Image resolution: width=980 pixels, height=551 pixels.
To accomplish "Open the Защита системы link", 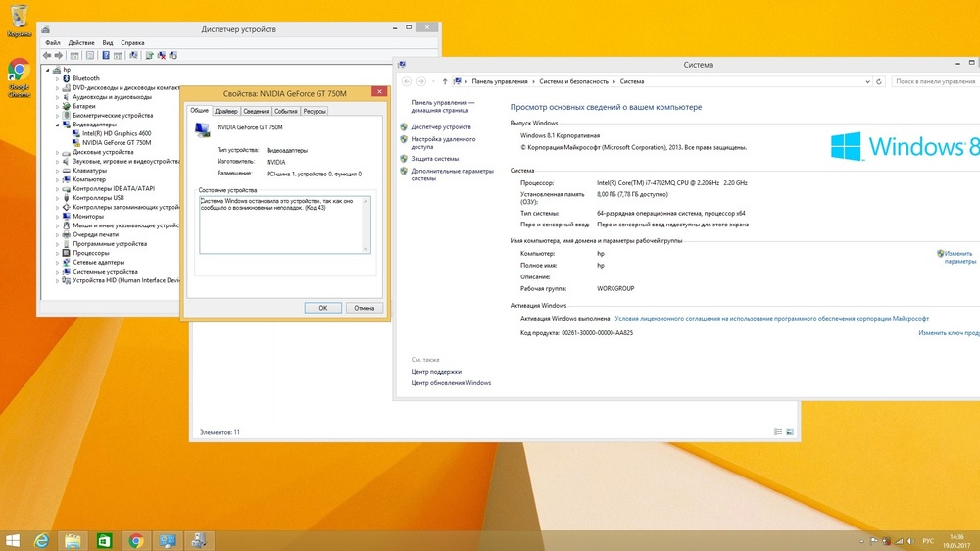I will click(x=434, y=158).
